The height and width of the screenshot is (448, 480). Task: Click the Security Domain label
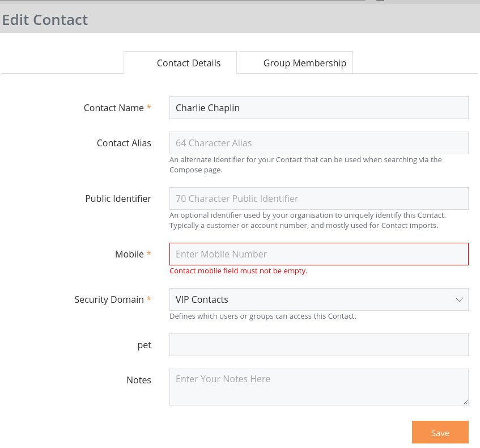tap(109, 299)
